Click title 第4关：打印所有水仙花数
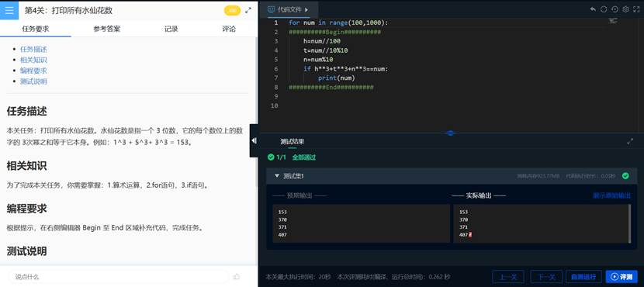 68,11
